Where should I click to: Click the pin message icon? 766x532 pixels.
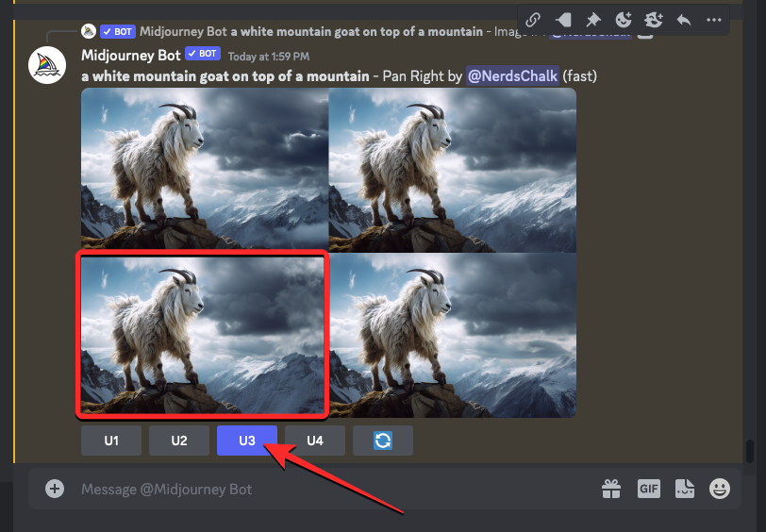click(593, 20)
